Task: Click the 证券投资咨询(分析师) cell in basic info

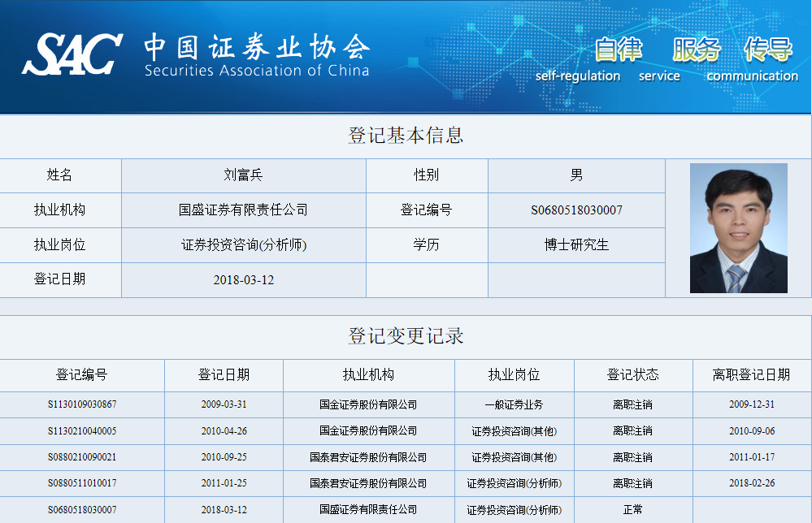Action: click(243, 244)
